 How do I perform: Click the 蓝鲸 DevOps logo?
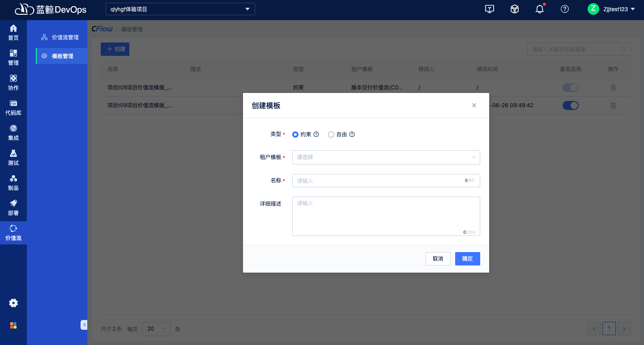pos(50,9)
